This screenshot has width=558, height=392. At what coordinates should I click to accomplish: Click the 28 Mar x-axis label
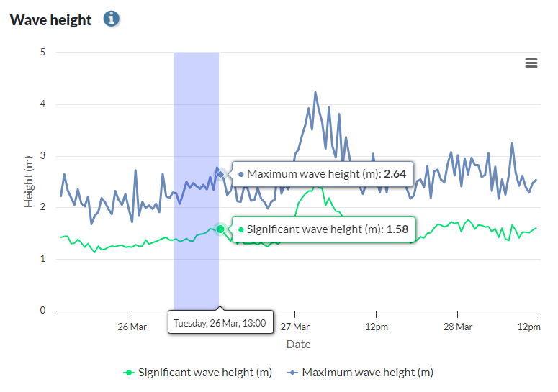[458, 327]
